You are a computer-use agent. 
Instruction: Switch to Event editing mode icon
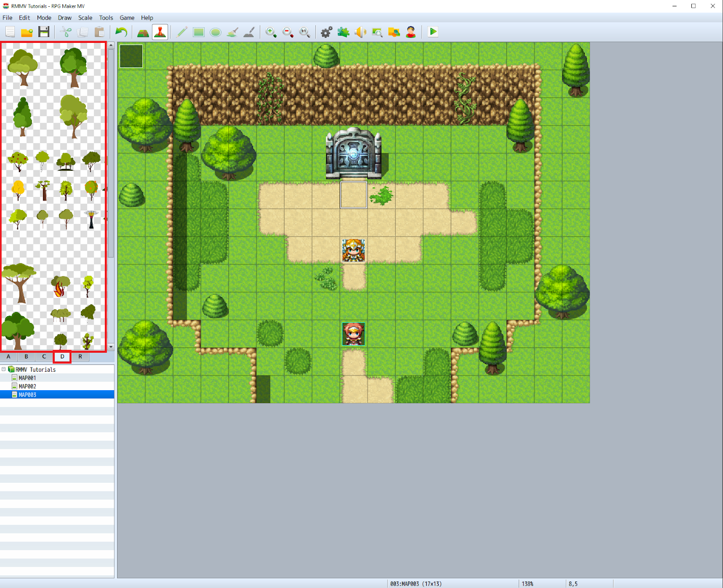coord(160,32)
